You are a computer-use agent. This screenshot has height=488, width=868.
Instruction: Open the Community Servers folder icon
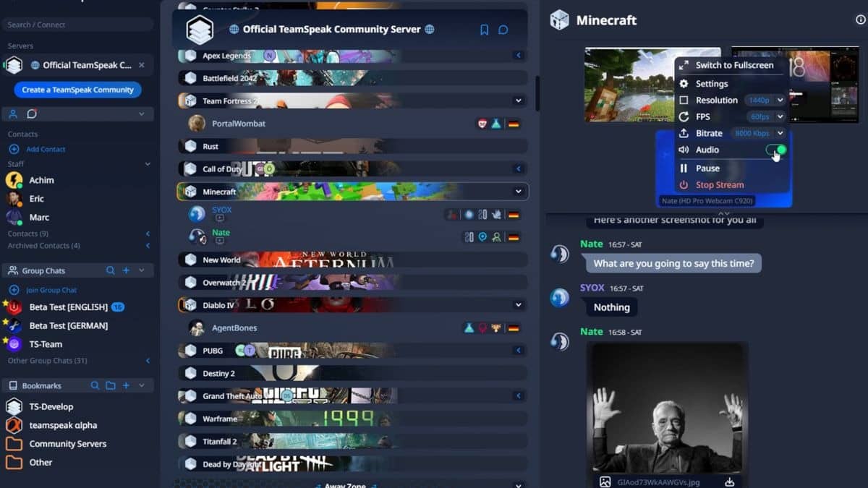(14, 444)
